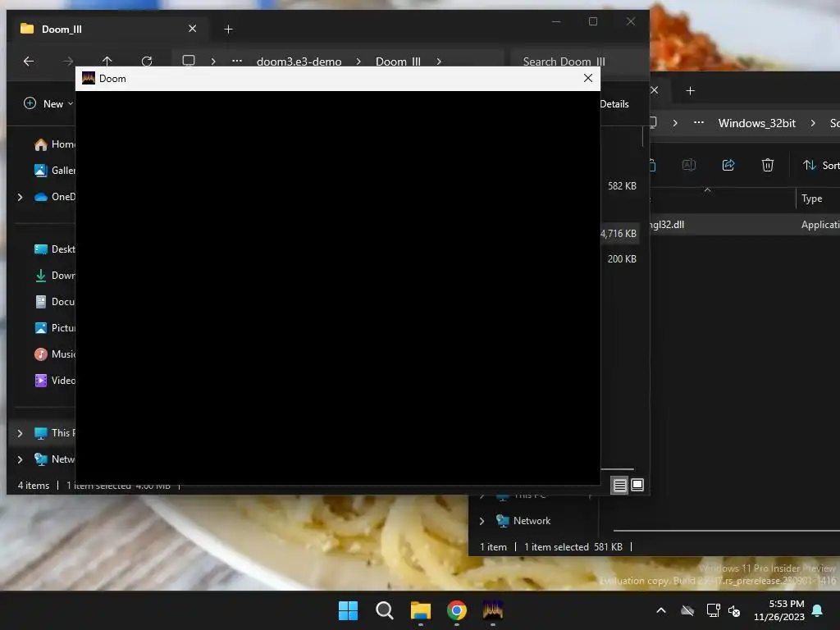The width and height of the screenshot is (840, 630).
Task: Open the Sort menu in Windows_32bit toolbar
Action: (820, 166)
